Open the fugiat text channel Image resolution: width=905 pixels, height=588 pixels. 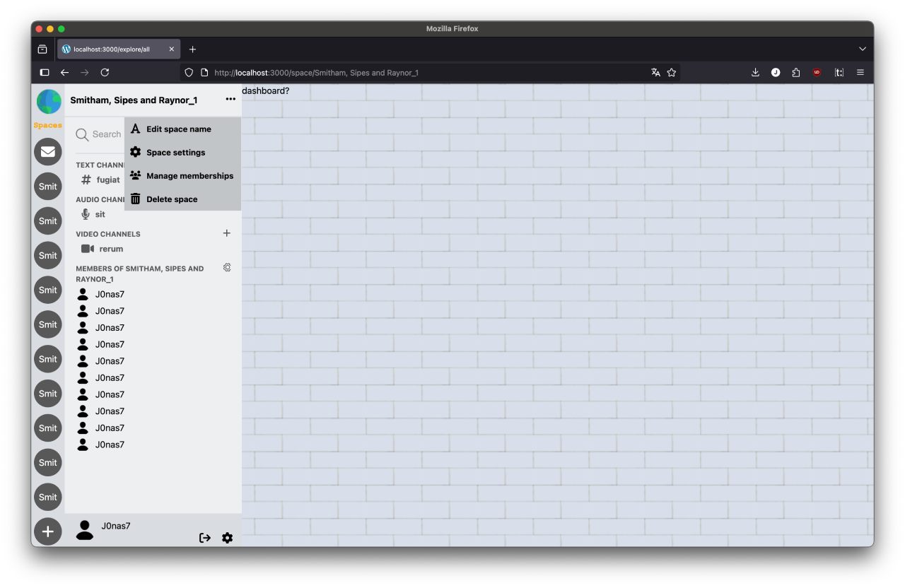[x=107, y=180]
